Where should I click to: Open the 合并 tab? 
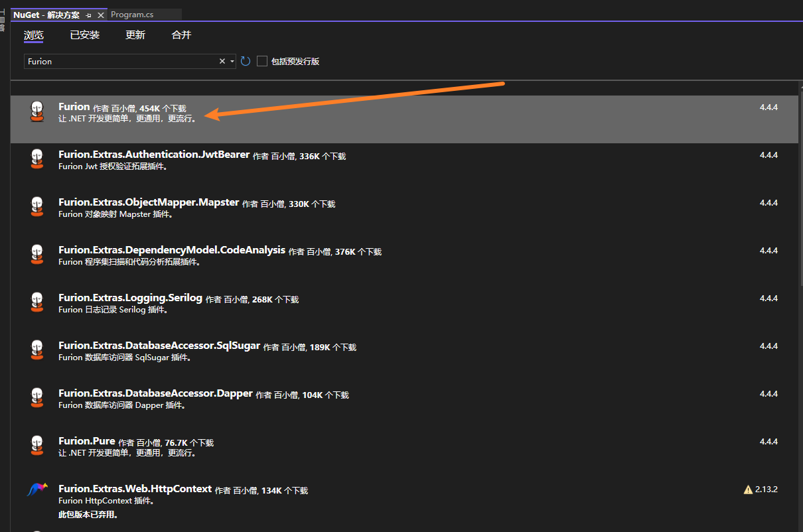181,35
